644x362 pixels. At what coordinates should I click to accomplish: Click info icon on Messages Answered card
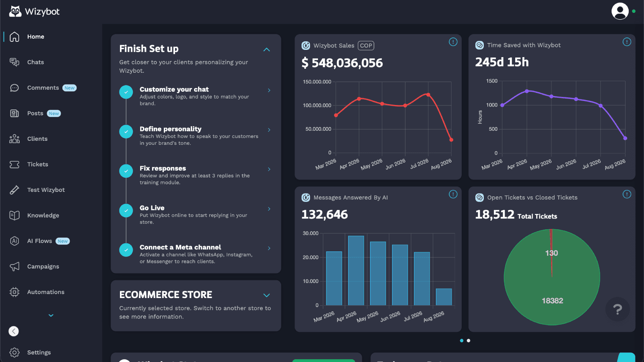tap(453, 194)
